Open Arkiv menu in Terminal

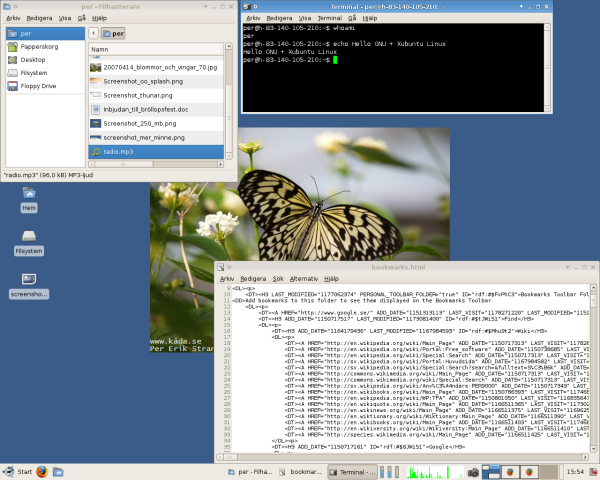tap(253, 18)
